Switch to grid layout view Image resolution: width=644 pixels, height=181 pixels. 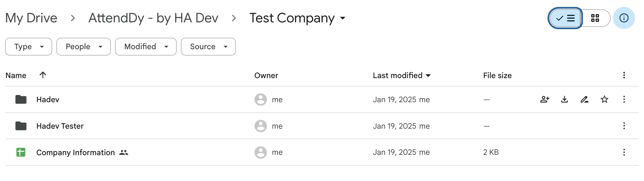pyautogui.click(x=595, y=18)
